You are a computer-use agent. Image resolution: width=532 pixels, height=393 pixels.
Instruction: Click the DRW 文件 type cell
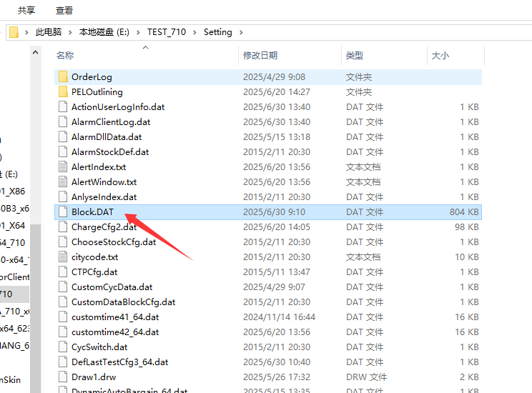[x=366, y=377]
